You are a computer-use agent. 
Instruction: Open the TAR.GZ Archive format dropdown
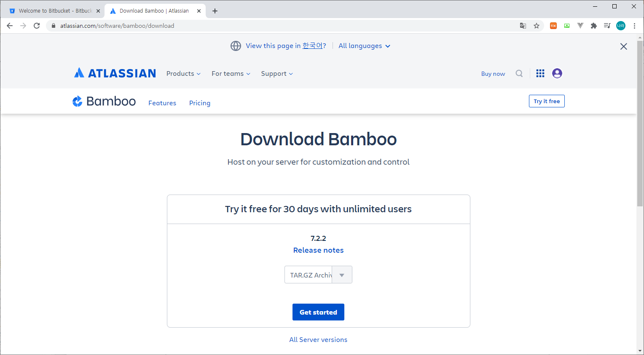click(x=341, y=275)
